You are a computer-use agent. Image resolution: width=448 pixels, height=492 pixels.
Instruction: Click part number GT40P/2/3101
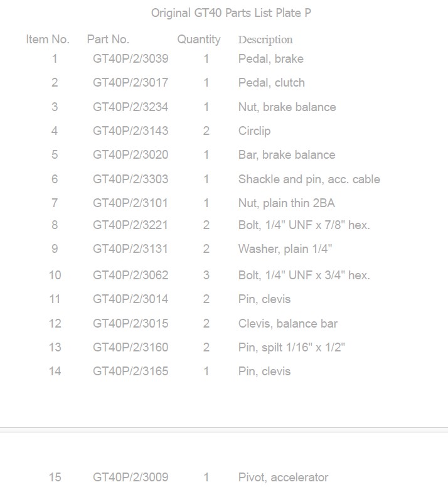click(131, 203)
